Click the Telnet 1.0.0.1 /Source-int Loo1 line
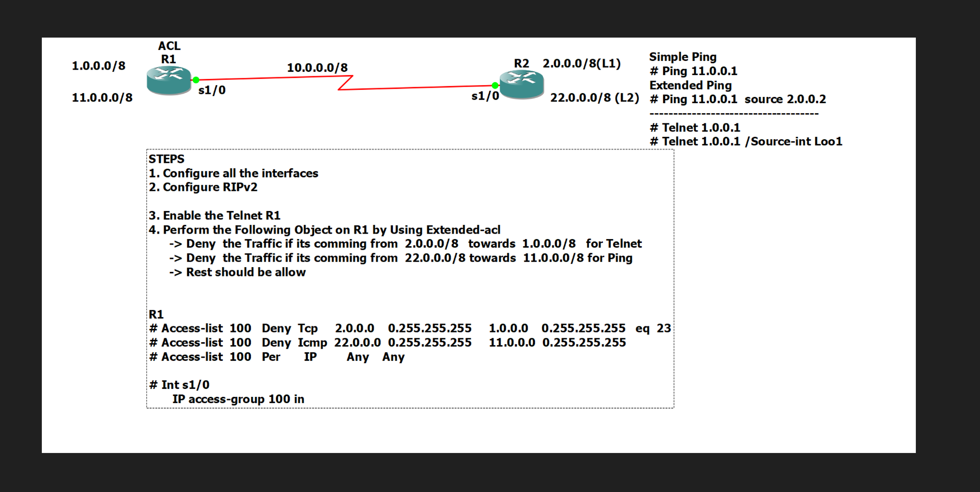The width and height of the screenshot is (980, 492). (x=746, y=142)
